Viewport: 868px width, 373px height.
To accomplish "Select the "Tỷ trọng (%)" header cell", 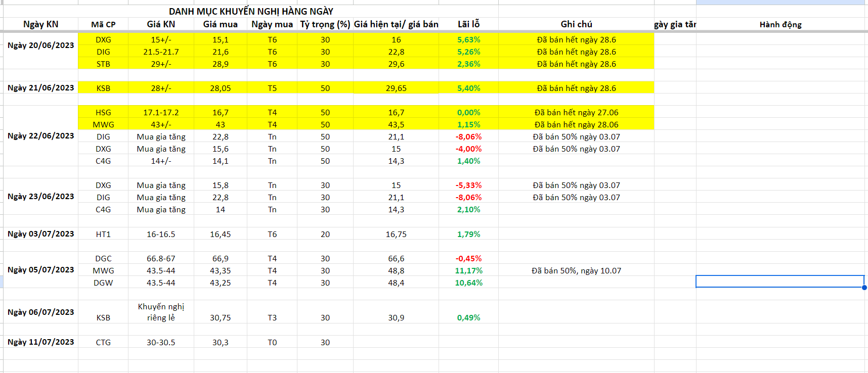I will 325,24.
